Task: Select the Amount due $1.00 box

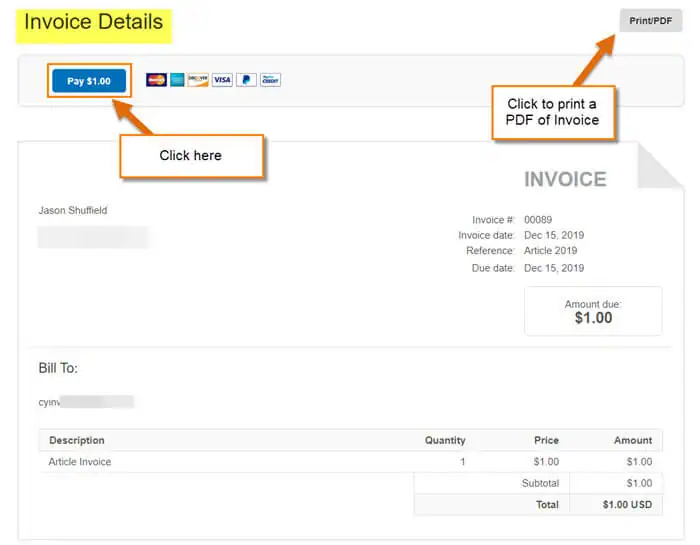Action: click(x=593, y=311)
